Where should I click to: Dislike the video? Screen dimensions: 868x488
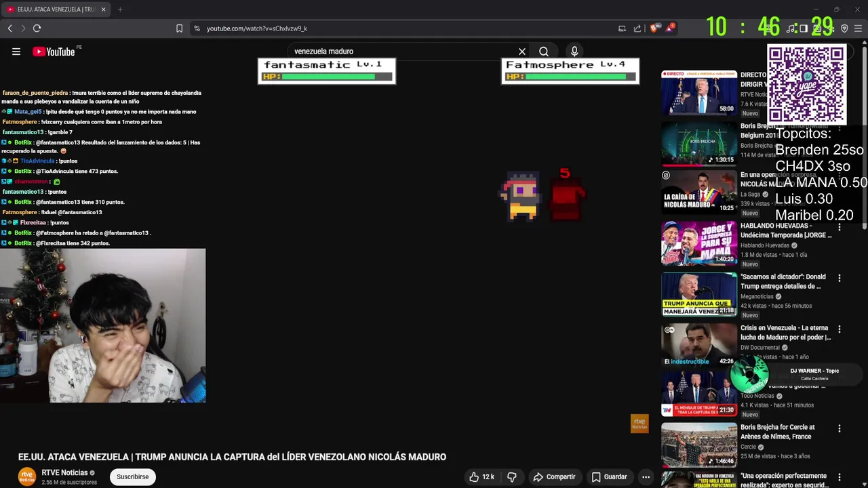(x=512, y=477)
